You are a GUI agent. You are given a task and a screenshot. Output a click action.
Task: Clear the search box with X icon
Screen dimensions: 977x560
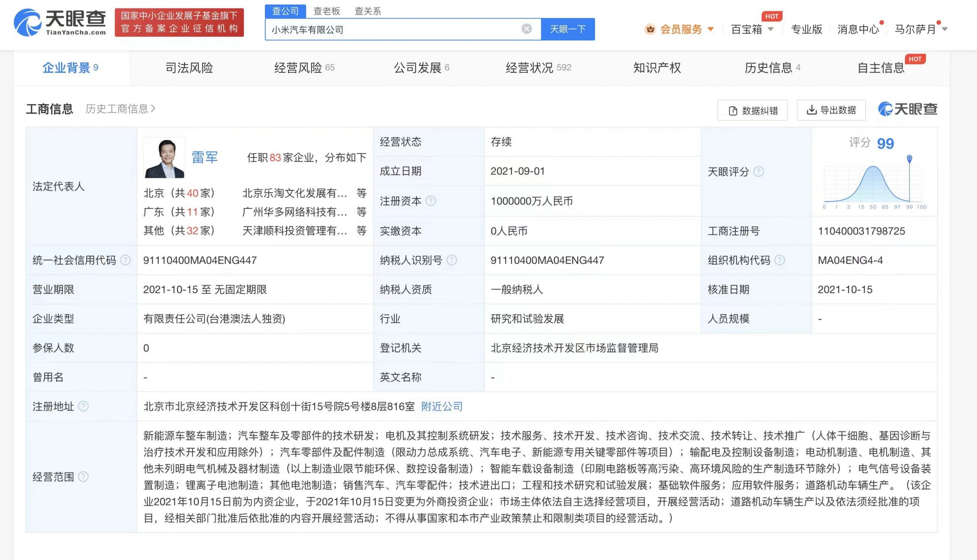tap(526, 29)
